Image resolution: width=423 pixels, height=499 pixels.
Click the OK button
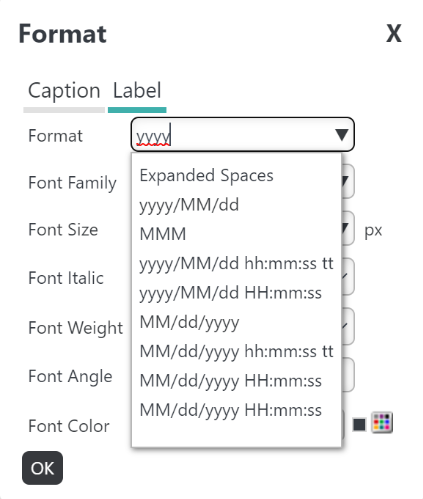(42, 468)
